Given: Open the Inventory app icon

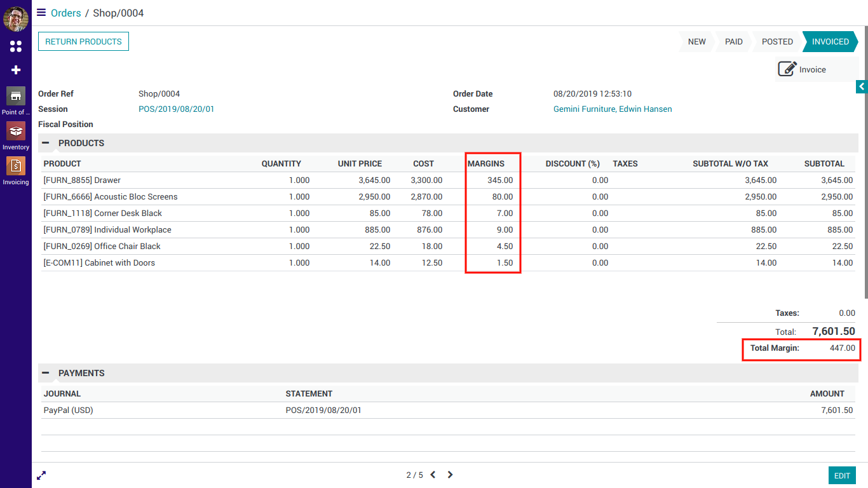Looking at the screenshot, I should [x=16, y=132].
